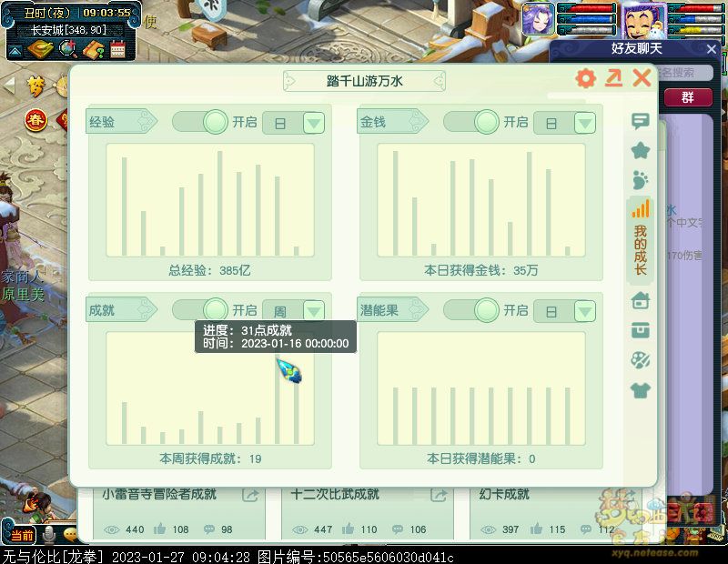The width and height of the screenshot is (728, 564).
Task: Click the purple-haired character portrait
Action: point(539,19)
